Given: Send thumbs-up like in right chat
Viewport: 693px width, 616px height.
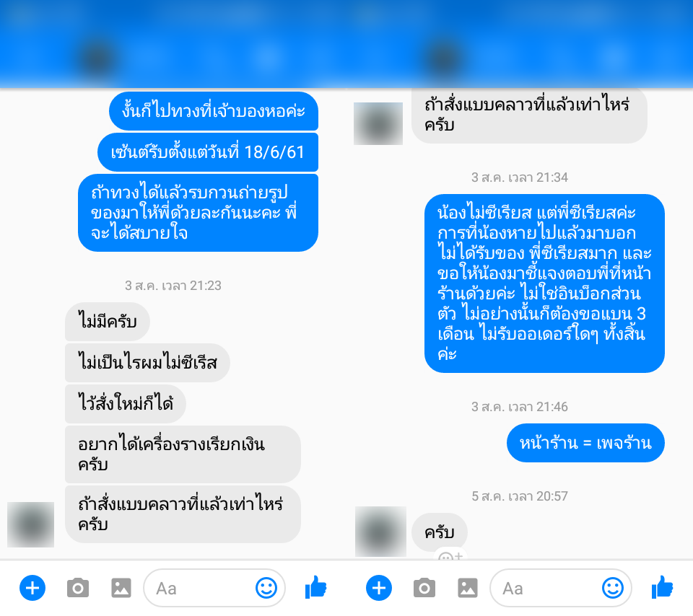Looking at the screenshot, I should [x=663, y=587].
